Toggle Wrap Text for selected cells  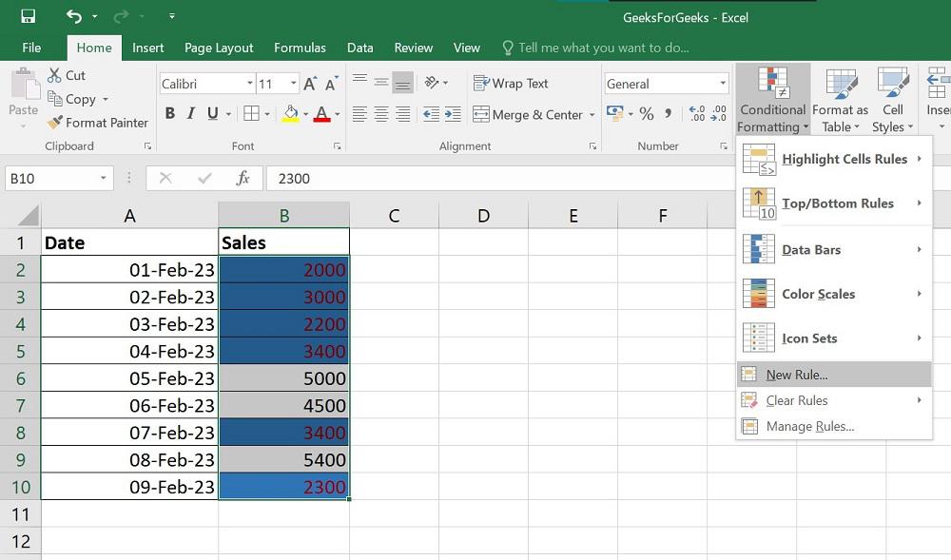pos(511,84)
